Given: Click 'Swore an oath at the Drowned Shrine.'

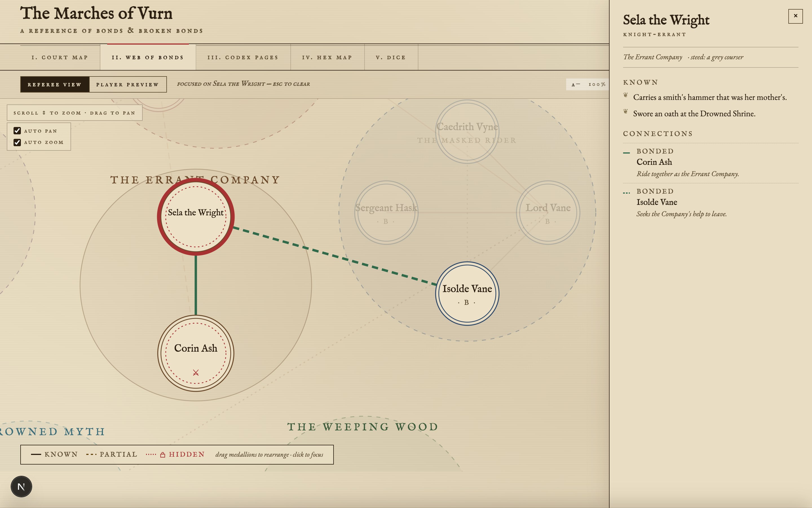Looking at the screenshot, I should [694, 113].
